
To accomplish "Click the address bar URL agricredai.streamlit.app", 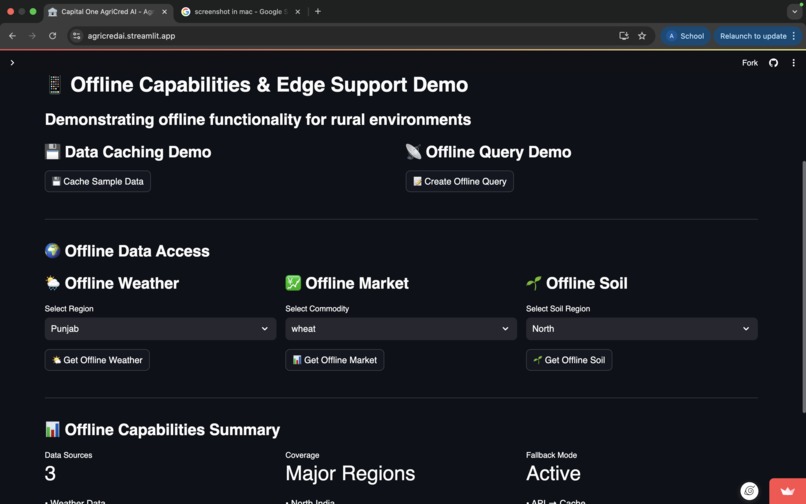I will pos(132,36).
